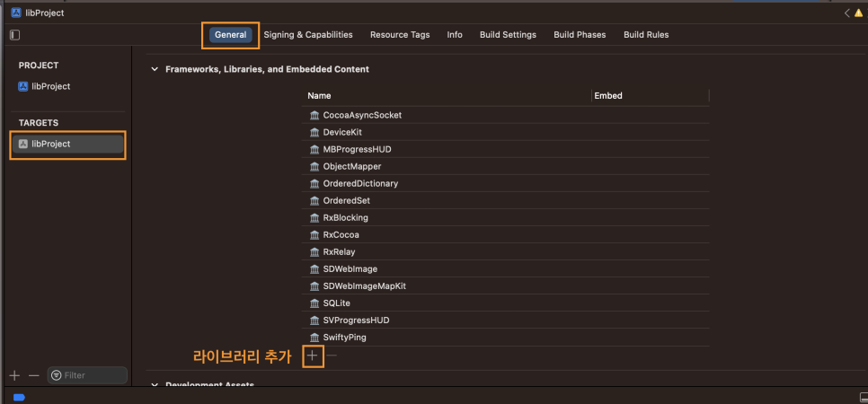This screenshot has height=404, width=868.
Task: Open the General tab
Action: (230, 35)
